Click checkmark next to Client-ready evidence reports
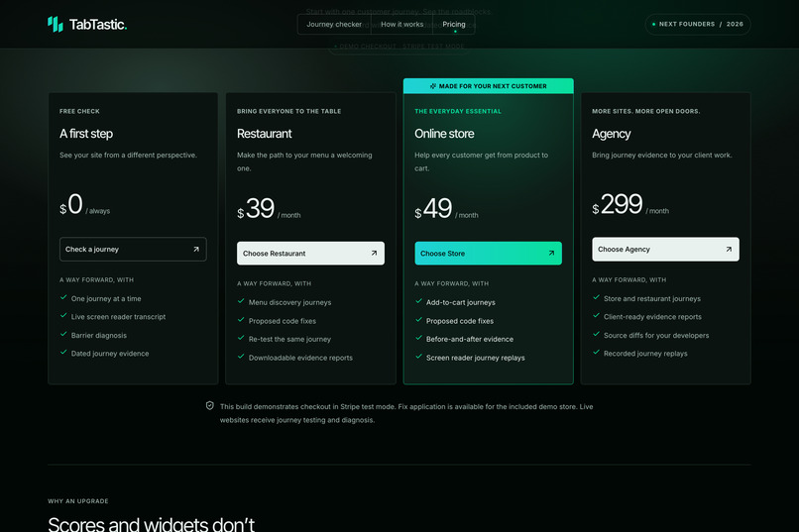 pyautogui.click(x=596, y=316)
